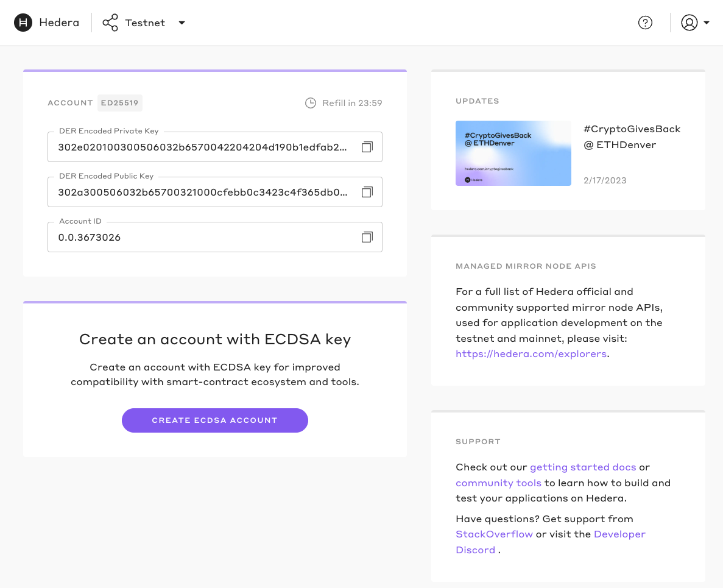
Task: Copy the DER Encoded Private Key
Action: click(x=367, y=147)
